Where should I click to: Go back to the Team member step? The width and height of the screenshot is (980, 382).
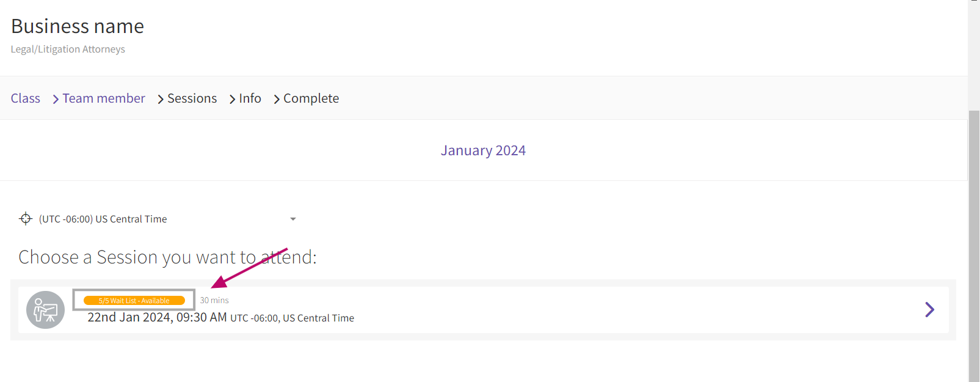104,98
